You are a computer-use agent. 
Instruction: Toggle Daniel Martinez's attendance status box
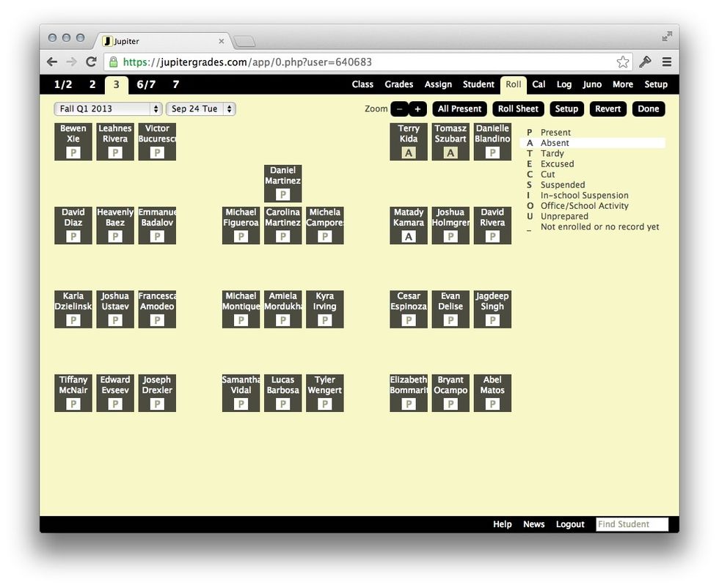(282, 194)
